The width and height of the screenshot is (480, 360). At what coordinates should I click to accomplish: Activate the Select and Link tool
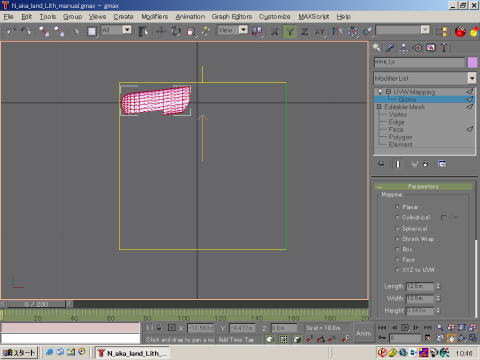(44, 31)
